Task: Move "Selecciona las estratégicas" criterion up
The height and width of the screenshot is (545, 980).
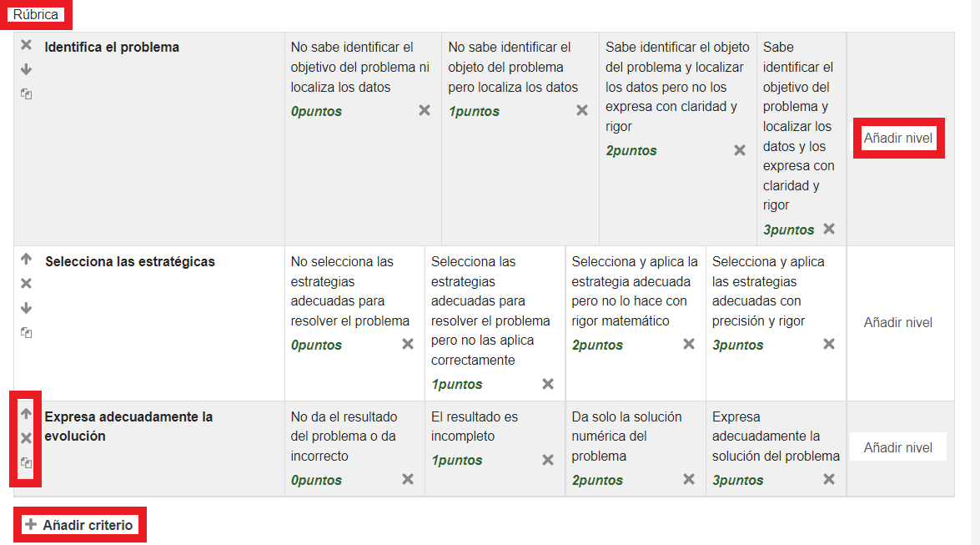Action: pos(26,260)
